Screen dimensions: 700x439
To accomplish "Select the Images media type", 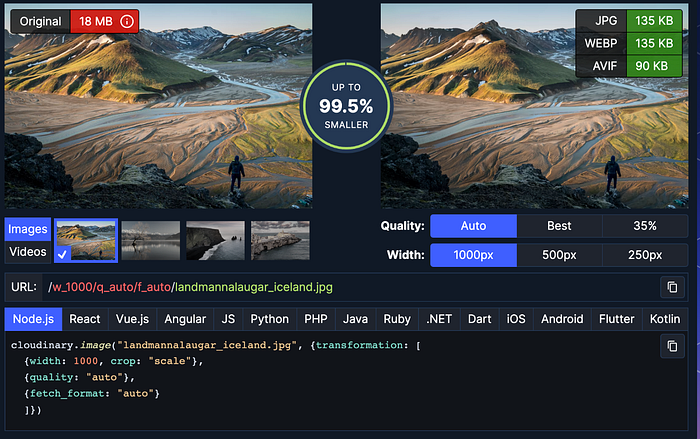I will click(x=27, y=229).
